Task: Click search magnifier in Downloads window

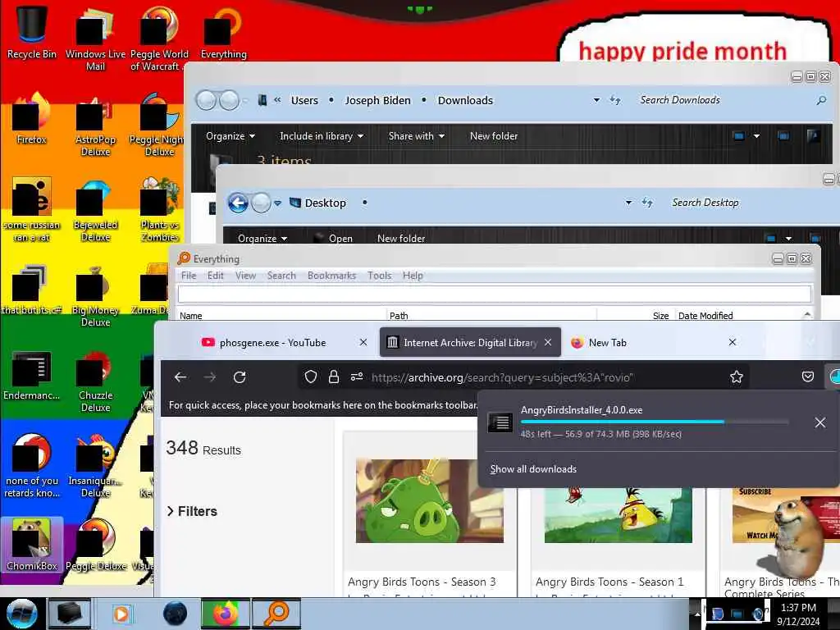Action: pos(821,100)
